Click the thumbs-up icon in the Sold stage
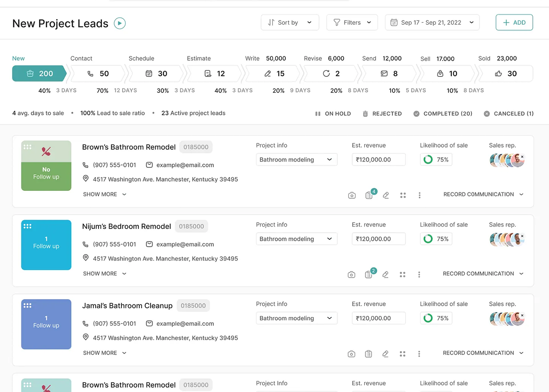The width and height of the screenshot is (549, 392). point(499,73)
